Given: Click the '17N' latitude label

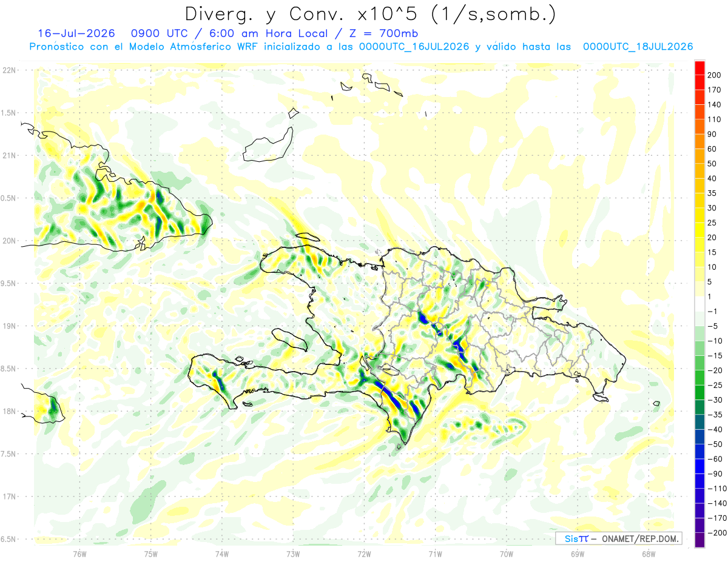Looking at the screenshot, I should tap(9, 497).
